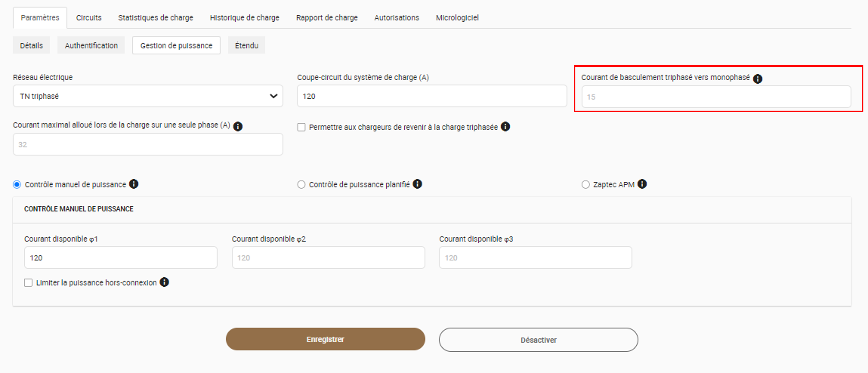Click the Enregistrer button
Viewport: 868px width, 373px height.
click(326, 339)
